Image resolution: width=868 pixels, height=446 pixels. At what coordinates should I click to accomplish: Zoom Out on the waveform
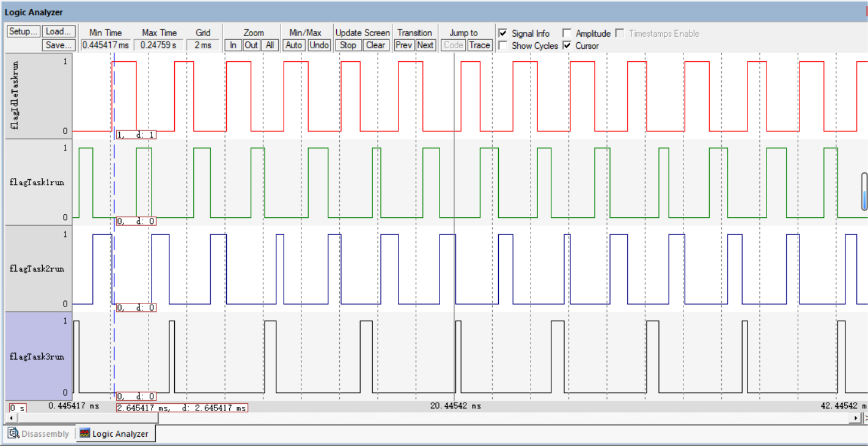point(251,45)
